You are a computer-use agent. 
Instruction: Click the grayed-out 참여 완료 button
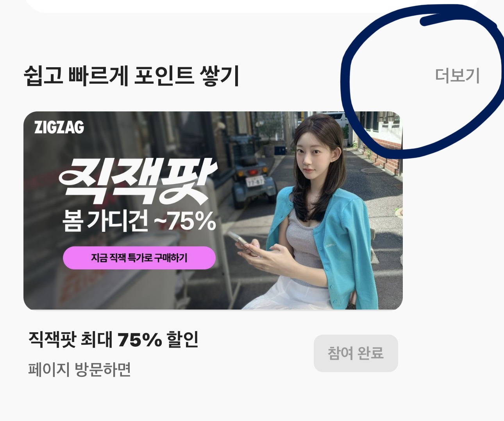(x=356, y=353)
